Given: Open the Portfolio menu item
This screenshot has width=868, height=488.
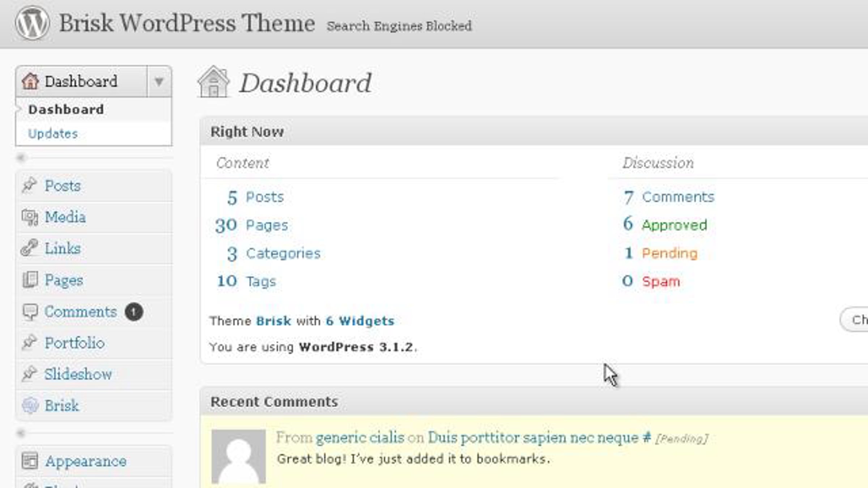Looking at the screenshot, I should point(75,343).
